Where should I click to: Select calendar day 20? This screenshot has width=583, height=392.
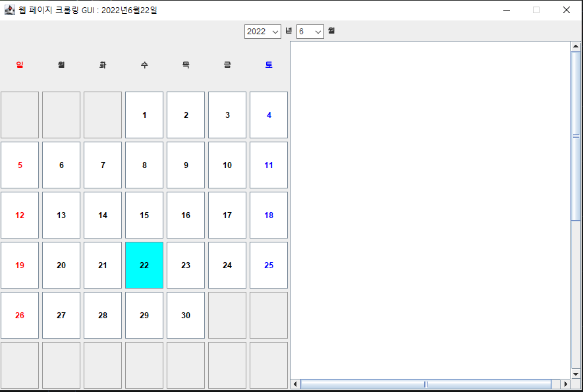tap(61, 265)
